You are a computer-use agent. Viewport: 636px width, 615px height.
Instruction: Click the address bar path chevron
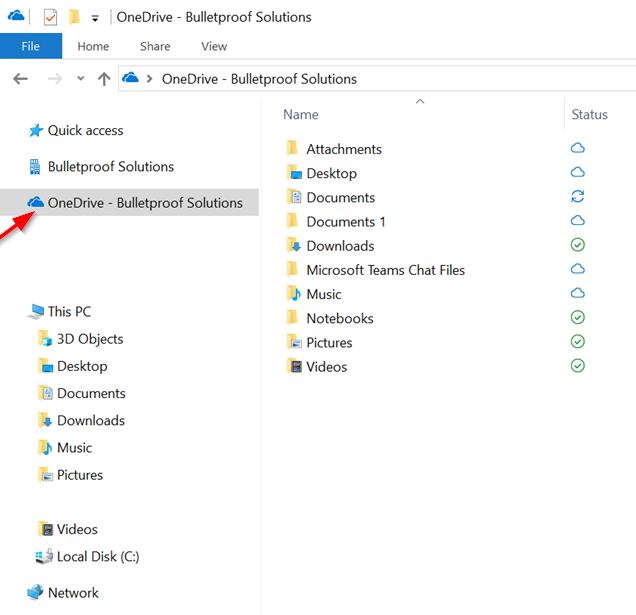tap(150, 79)
